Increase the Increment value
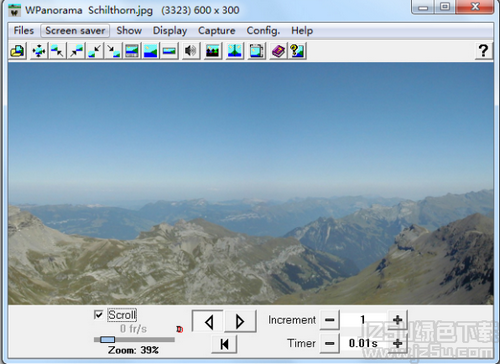500x364 pixels. (397, 320)
